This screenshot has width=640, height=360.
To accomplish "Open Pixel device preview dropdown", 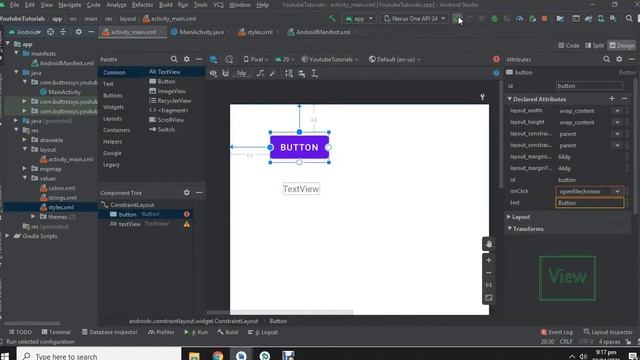I will coord(256,59).
